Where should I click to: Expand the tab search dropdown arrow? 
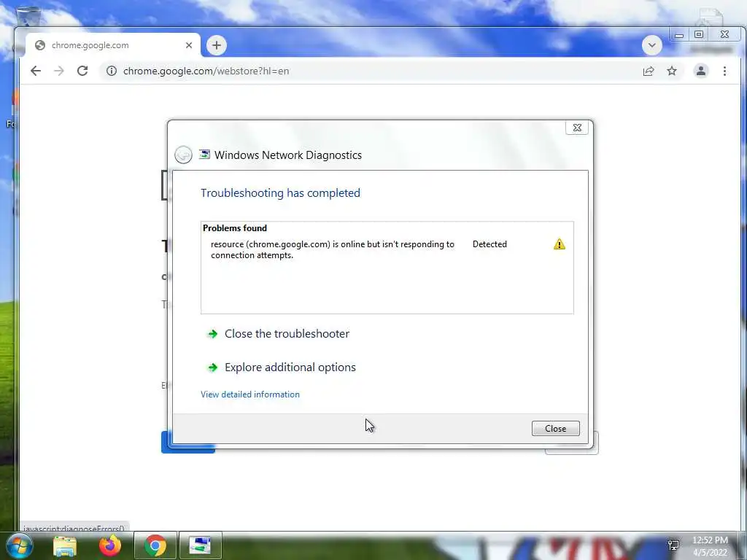pyautogui.click(x=651, y=45)
